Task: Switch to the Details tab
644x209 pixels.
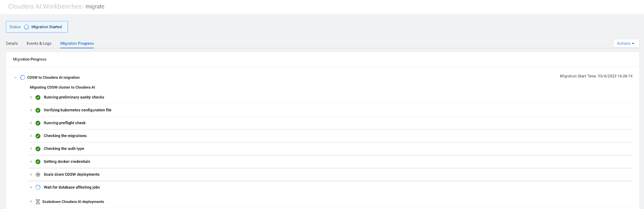Action: pyautogui.click(x=12, y=43)
